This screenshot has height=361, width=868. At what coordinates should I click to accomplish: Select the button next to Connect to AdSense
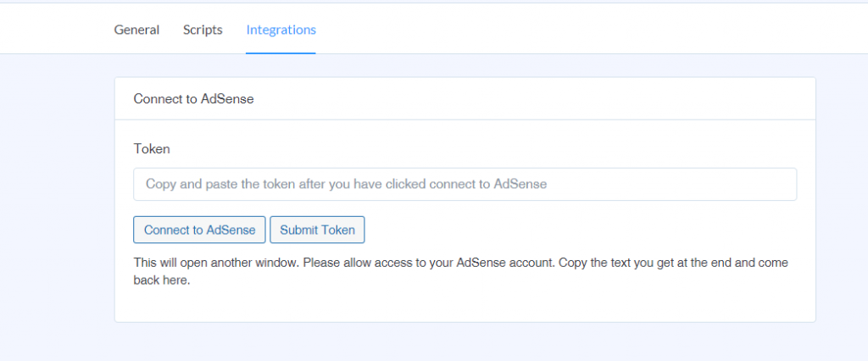pyautogui.click(x=317, y=230)
